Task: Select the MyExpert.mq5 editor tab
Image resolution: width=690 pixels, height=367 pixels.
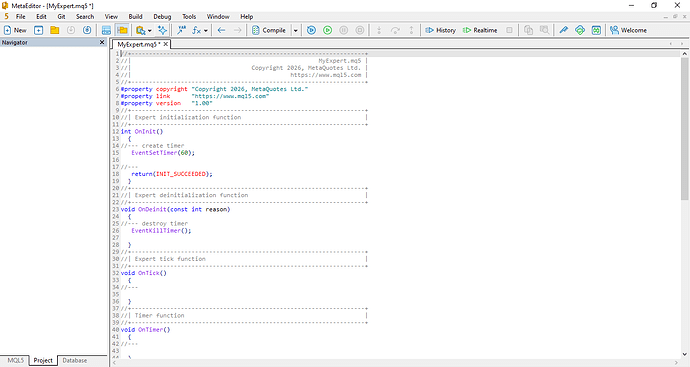Action: click(138, 44)
